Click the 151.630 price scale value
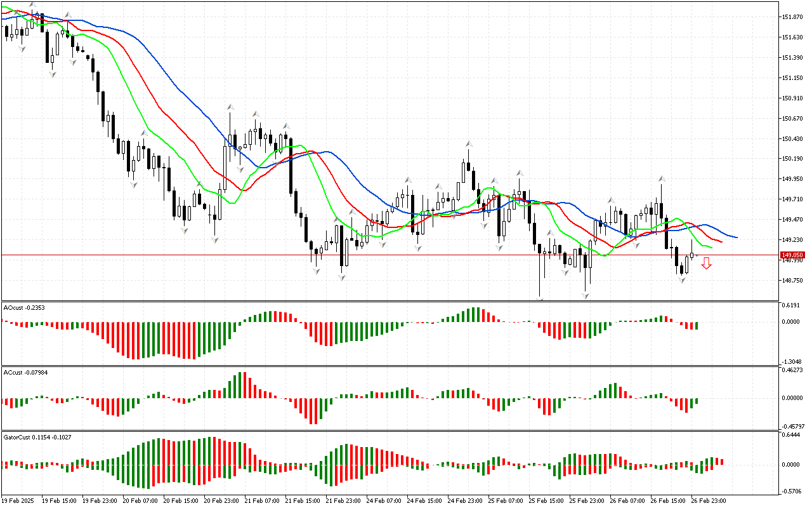This screenshot has width=812, height=508. [x=793, y=37]
